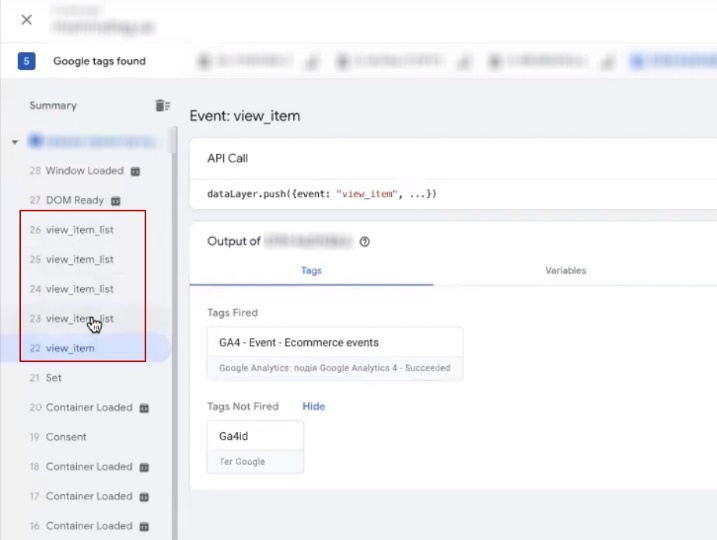This screenshot has width=717, height=540.
Task: Select the Tags tab
Action: pos(311,271)
